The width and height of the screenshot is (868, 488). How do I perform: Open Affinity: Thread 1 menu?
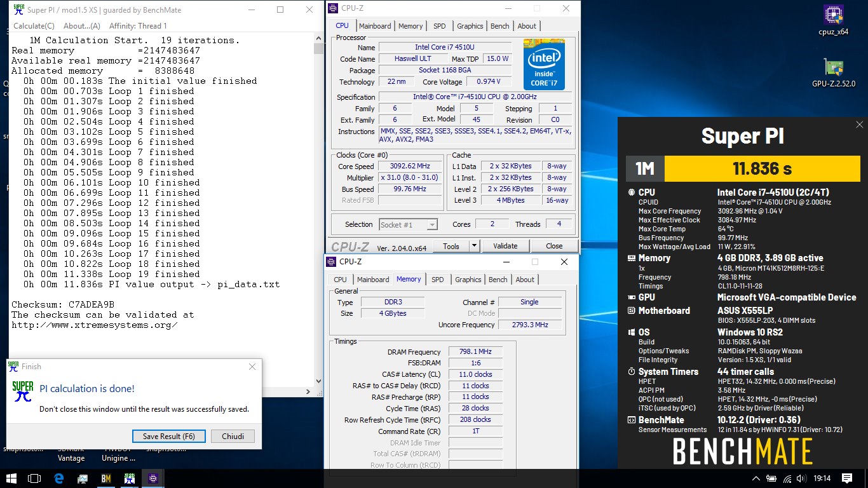(138, 26)
